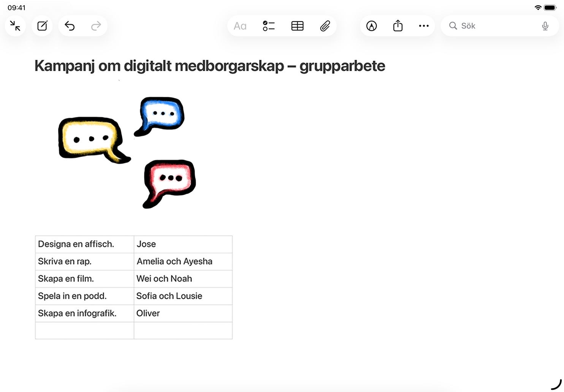Select the table cell 'Designa en affisch.'
Screen dimensions: 564x392
(84, 244)
